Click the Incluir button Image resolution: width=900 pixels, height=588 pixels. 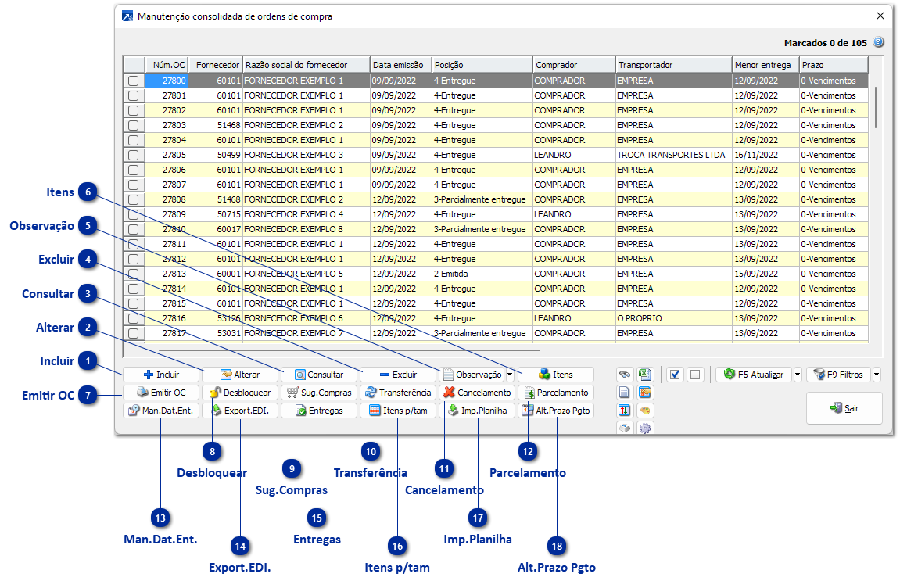(x=161, y=375)
